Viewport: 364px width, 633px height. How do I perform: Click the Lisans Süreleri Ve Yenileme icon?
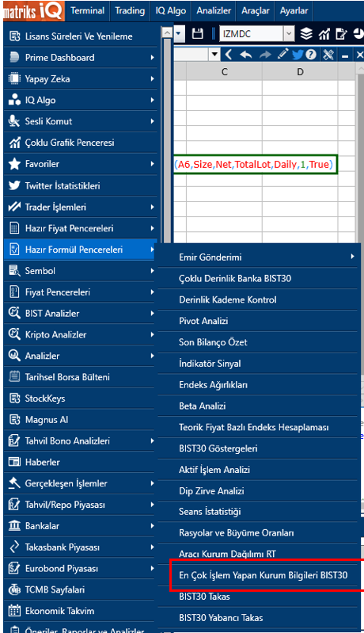click(x=14, y=36)
